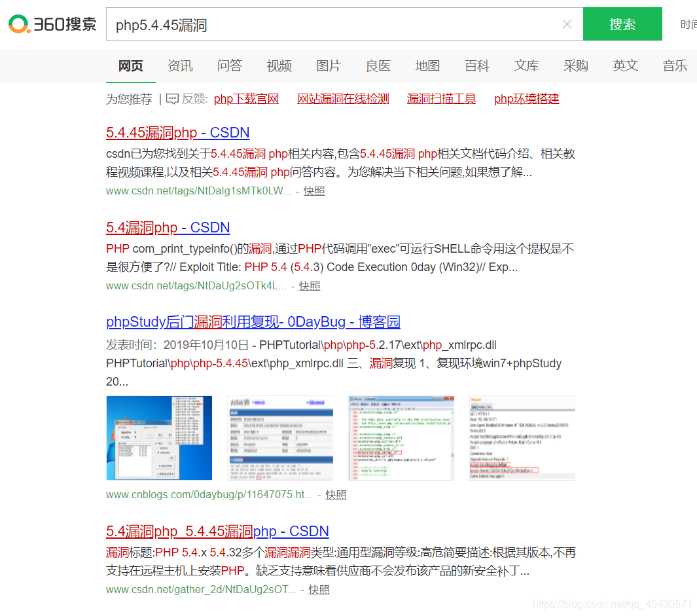Open 快照 for the cnblogs result
The image size is (697, 616).
click(336, 495)
